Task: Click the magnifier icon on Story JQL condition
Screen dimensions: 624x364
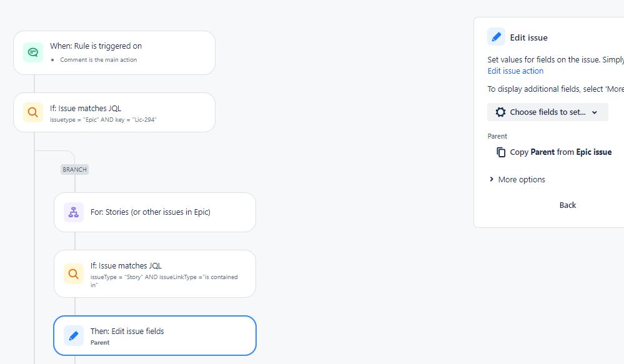Action: pyautogui.click(x=74, y=273)
